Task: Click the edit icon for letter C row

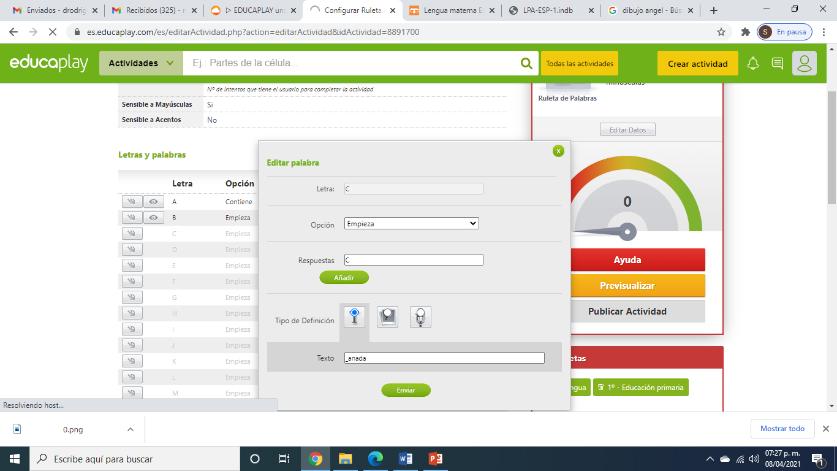Action: 132,234
